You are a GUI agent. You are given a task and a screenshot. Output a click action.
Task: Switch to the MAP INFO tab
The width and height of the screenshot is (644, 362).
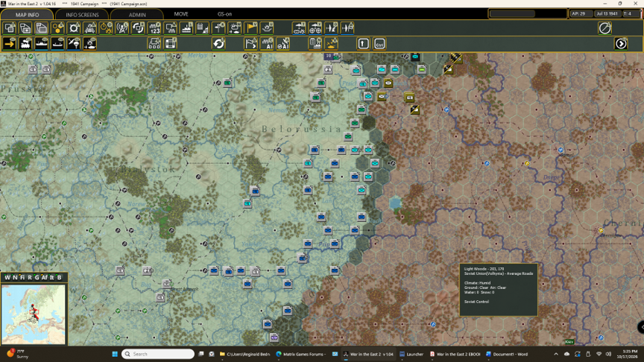pyautogui.click(x=27, y=14)
